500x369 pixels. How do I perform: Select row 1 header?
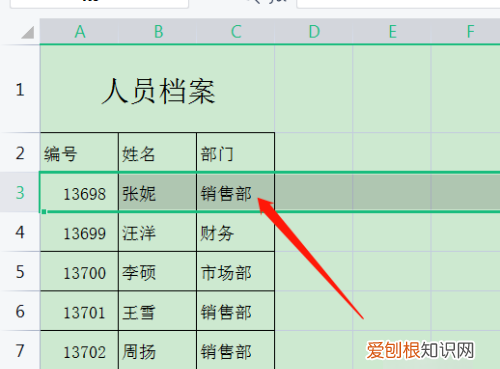click(20, 89)
